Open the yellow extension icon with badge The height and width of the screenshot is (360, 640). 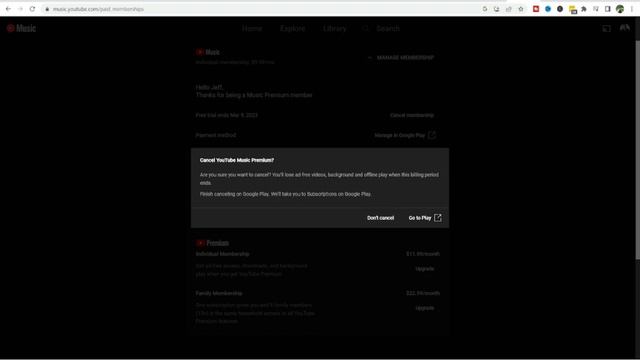(x=572, y=10)
